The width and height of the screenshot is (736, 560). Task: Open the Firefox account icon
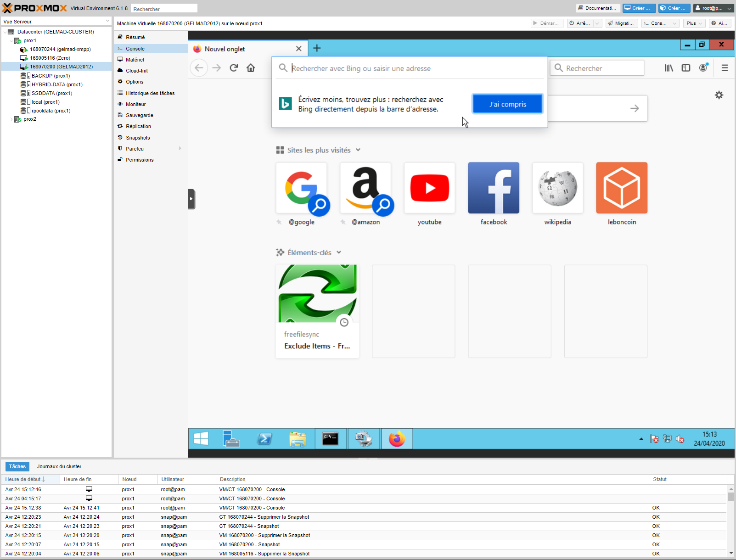703,68
